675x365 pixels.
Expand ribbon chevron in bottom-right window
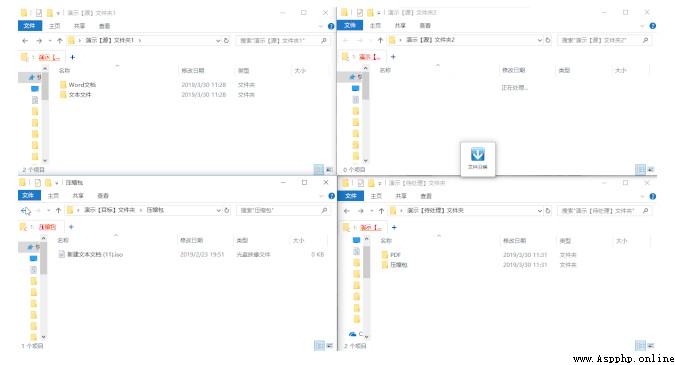tap(642, 196)
